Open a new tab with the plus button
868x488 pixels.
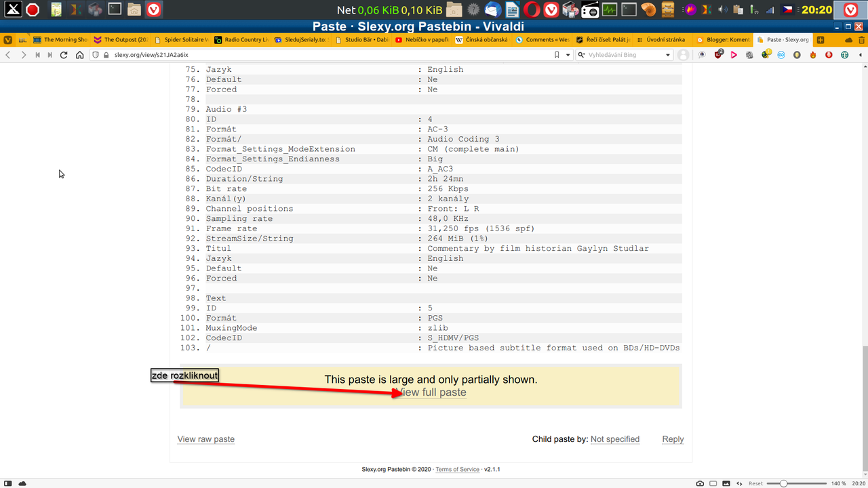pos(821,39)
